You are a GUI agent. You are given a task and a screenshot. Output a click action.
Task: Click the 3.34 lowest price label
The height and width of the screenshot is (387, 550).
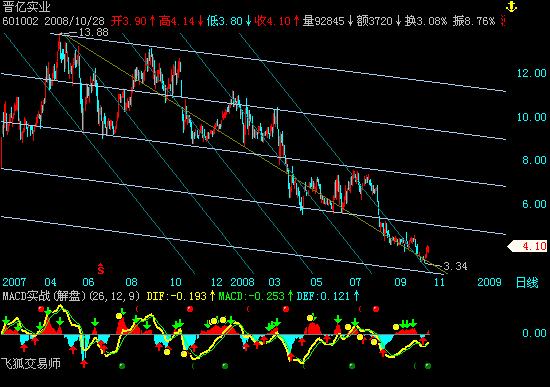[455, 266]
